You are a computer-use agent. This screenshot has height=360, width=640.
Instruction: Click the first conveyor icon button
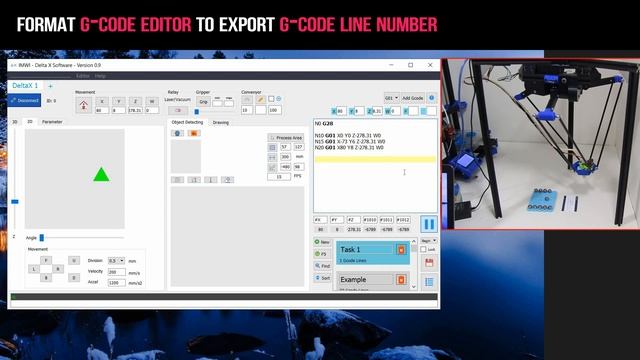pyautogui.click(x=247, y=99)
